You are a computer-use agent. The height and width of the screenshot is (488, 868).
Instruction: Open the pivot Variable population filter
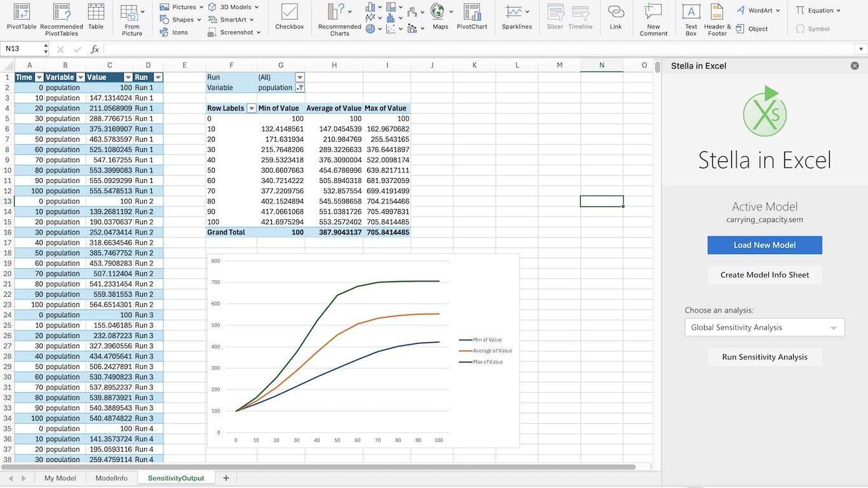[300, 88]
